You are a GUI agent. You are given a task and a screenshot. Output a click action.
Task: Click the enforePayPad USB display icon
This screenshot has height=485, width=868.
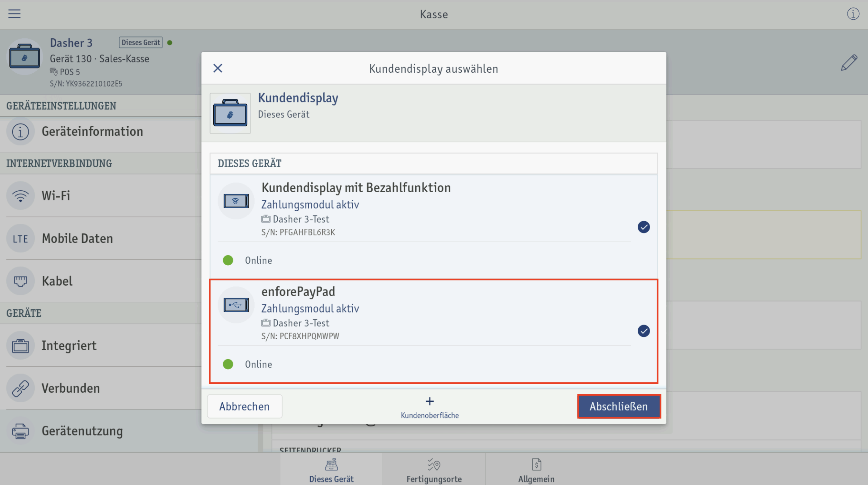[236, 305]
